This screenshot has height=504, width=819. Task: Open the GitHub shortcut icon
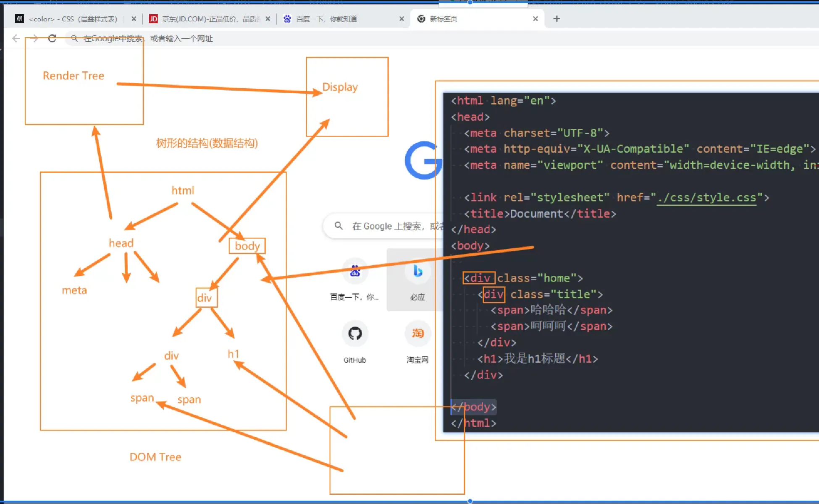(355, 334)
